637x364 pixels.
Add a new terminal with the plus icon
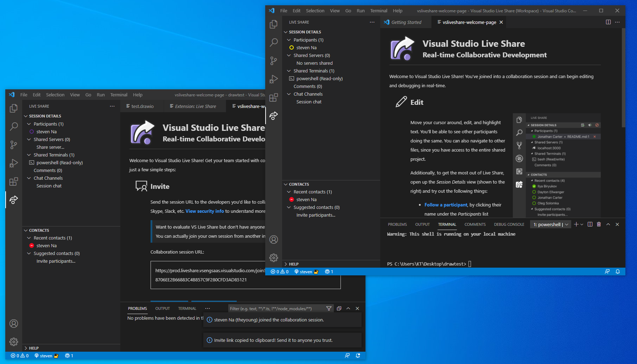coord(576,224)
